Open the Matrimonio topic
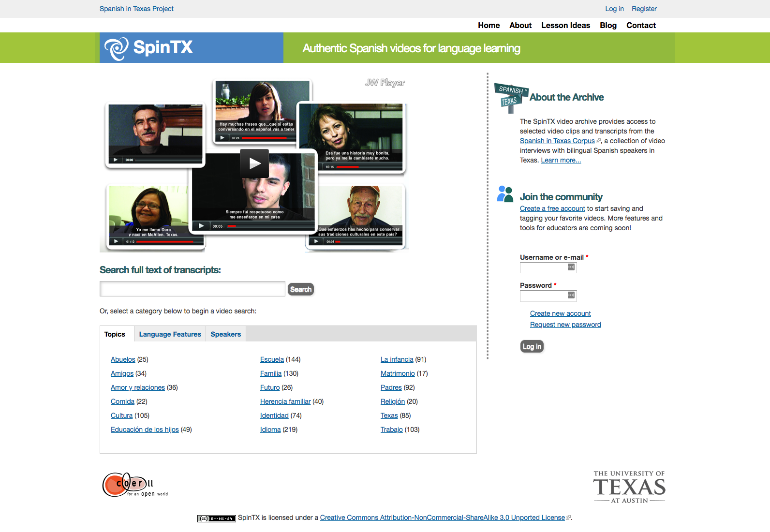The width and height of the screenshot is (770, 532). point(398,373)
